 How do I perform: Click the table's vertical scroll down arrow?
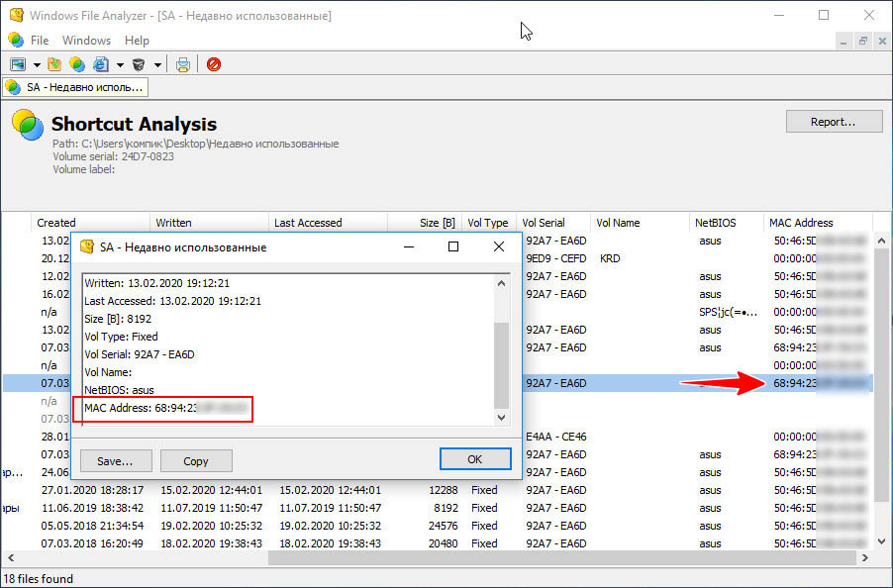(881, 541)
